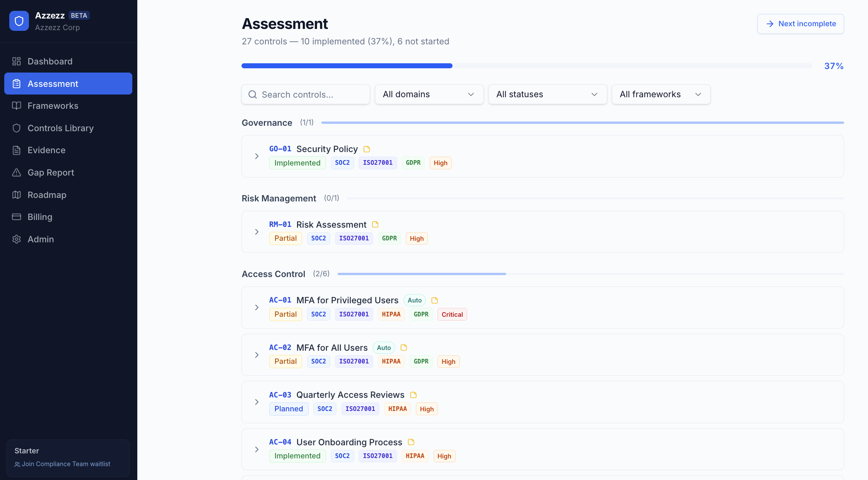This screenshot has width=868, height=480.
Task: Click the Frameworks book icon in sidebar
Action: 17,106
